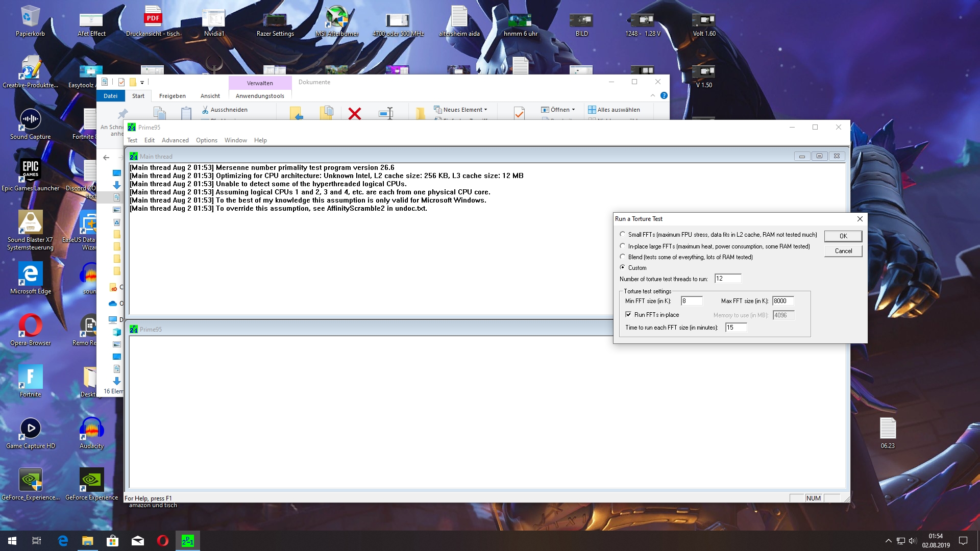980x551 pixels.
Task: Open the Options menu in Prime95
Action: 207,140
